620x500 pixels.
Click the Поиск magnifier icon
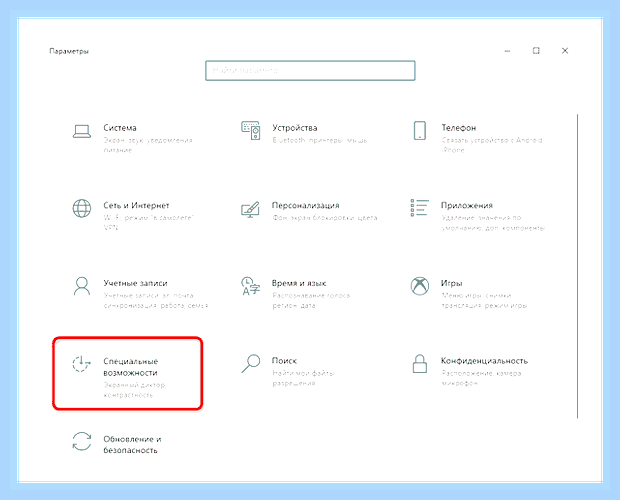click(251, 364)
